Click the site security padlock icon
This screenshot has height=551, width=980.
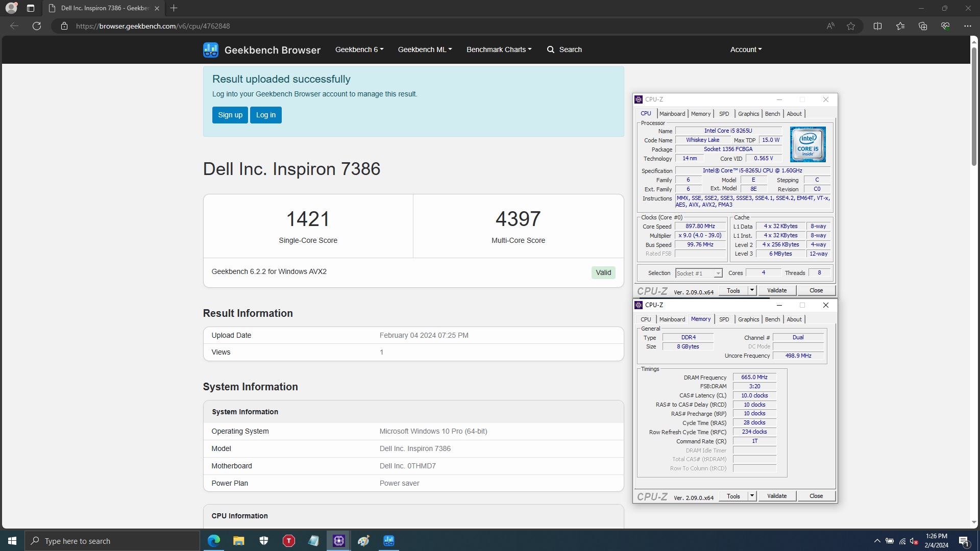point(64,26)
